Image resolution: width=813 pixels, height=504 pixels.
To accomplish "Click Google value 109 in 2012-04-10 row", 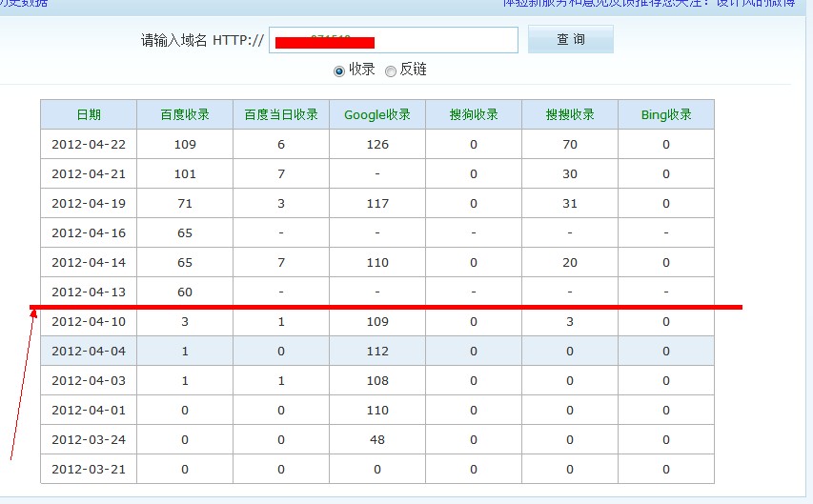I will (377, 321).
